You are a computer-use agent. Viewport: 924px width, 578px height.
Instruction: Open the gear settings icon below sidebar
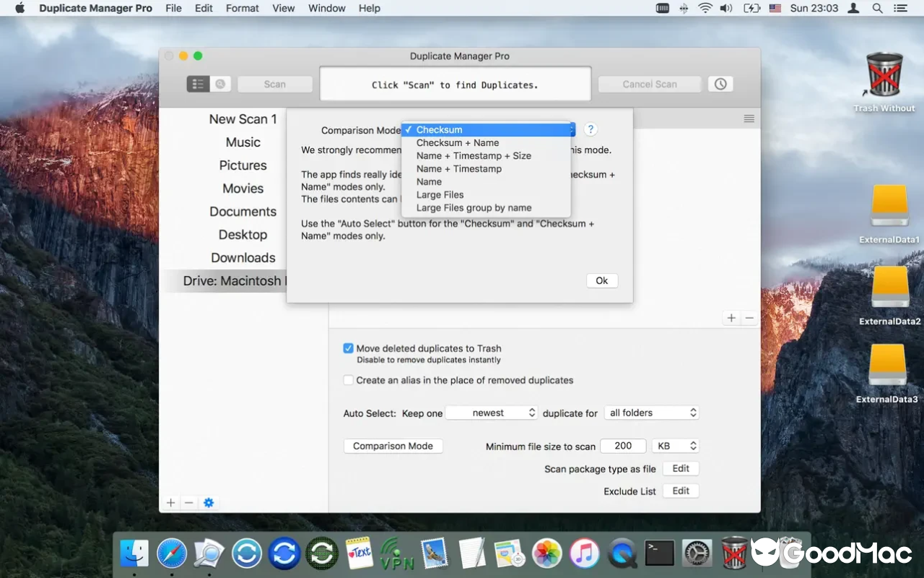click(209, 503)
